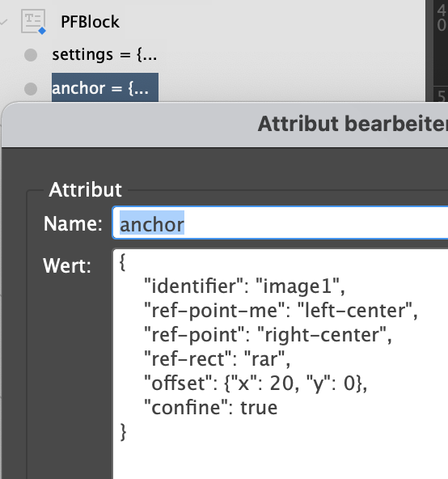The width and height of the screenshot is (448, 479).
Task: Click the "right-center" ref-point value
Action: click(322, 335)
